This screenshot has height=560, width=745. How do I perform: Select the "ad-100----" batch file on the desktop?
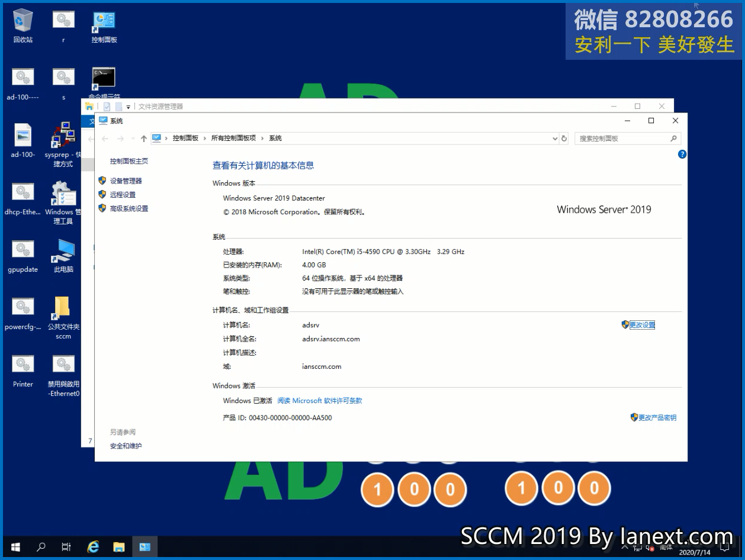23,84
